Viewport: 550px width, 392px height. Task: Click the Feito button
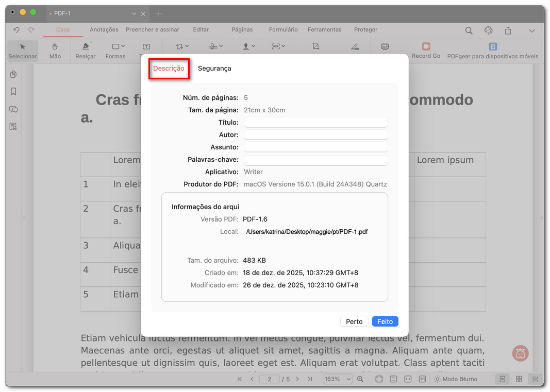coord(385,321)
